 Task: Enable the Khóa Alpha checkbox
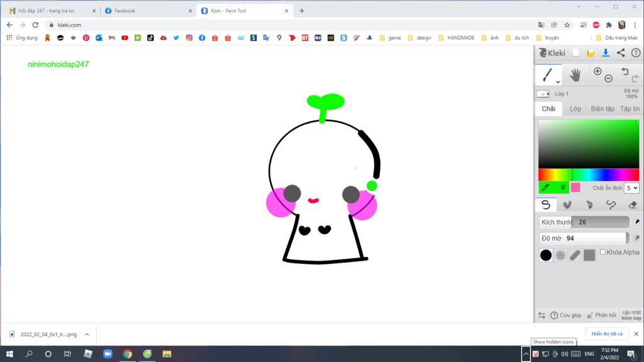[602, 252]
